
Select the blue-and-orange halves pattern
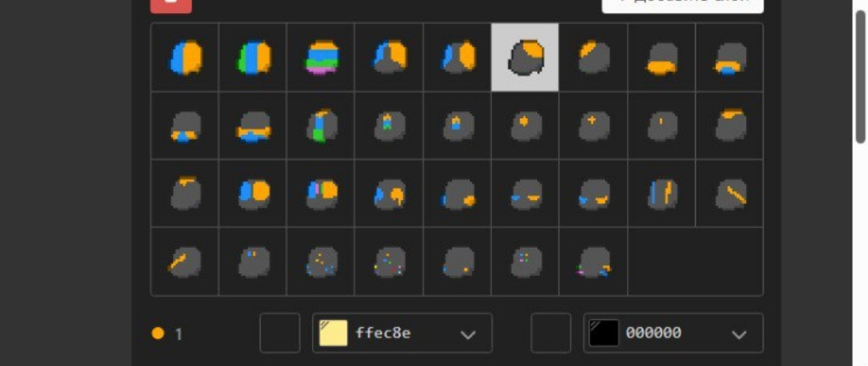pos(184,57)
